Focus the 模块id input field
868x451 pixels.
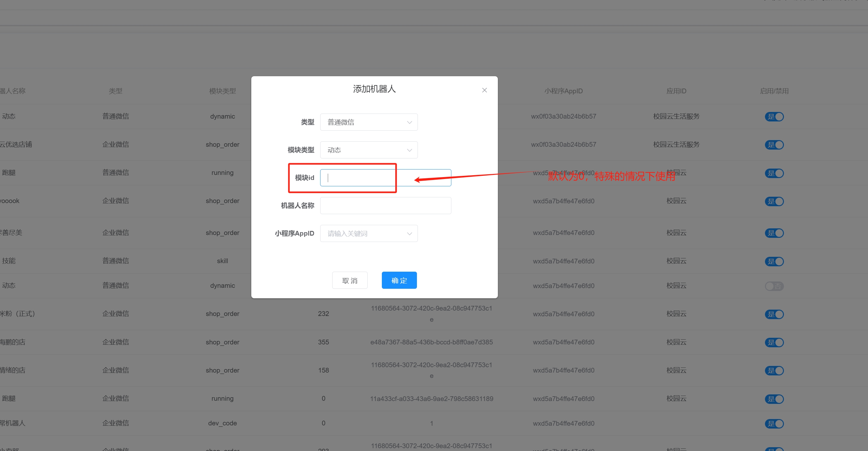tap(385, 178)
